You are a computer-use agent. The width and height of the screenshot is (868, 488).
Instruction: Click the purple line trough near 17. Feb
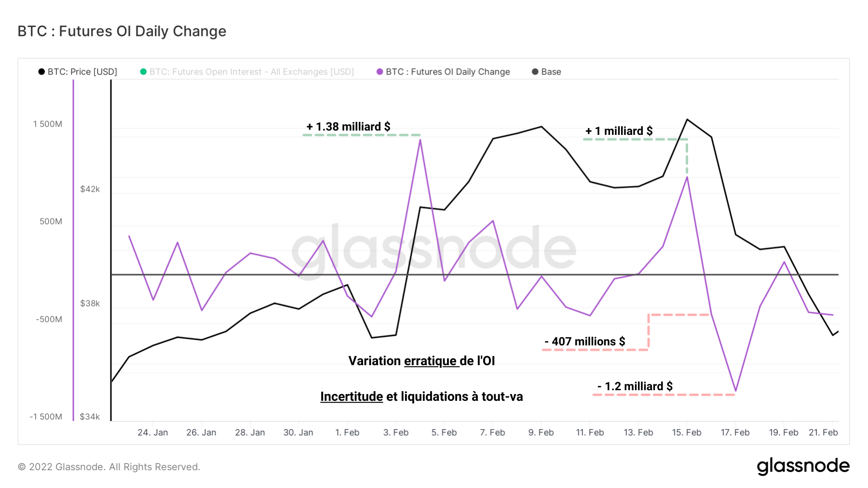tap(736, 390)
